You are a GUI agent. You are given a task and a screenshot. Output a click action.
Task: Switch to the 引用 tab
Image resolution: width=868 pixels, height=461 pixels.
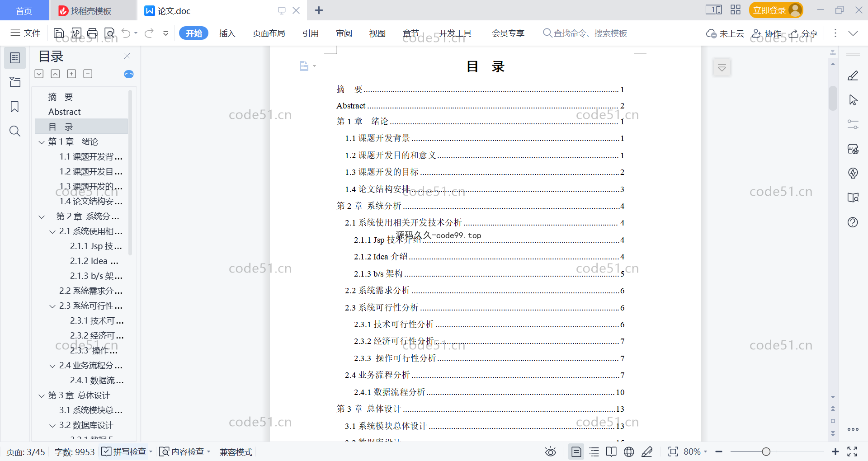pos(310,33)
